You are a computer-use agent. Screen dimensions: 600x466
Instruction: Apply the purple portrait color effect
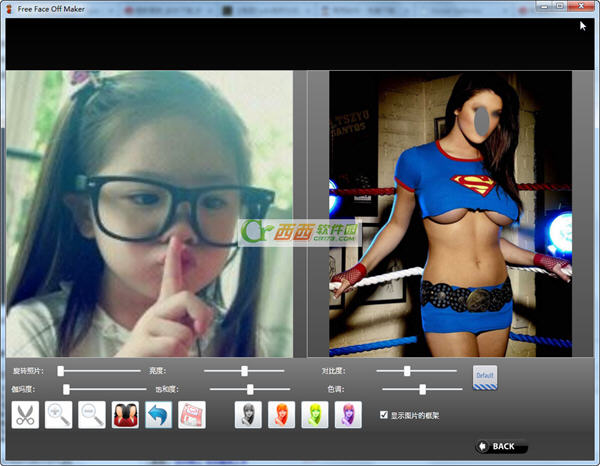[348, 415]
